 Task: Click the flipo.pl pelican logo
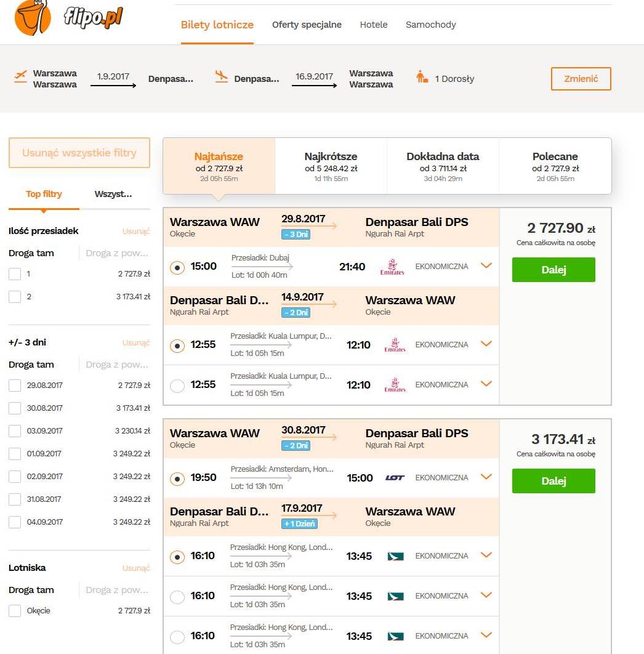33,17
